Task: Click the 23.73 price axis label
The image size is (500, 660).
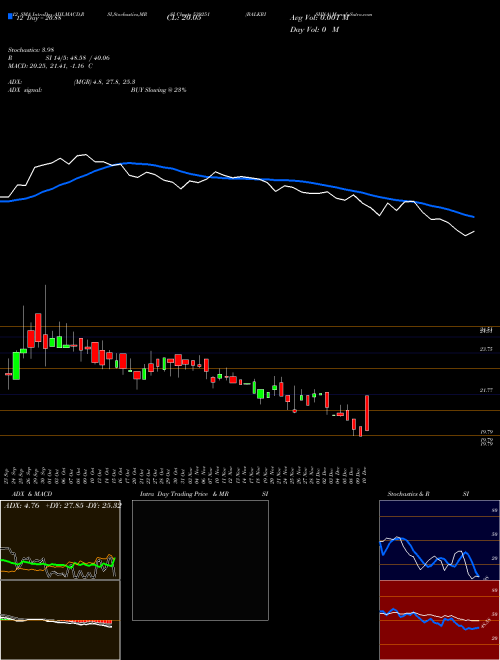Action: tap(486, 349)
